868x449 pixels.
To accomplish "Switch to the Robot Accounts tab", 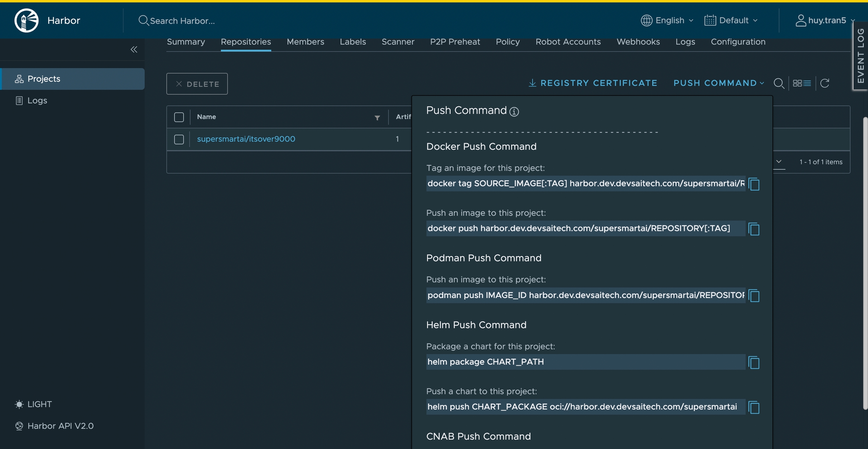I will pyautogui.click(x=568, y=42).
